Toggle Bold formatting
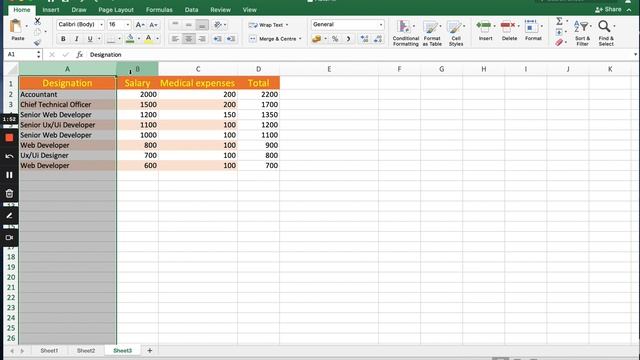640x360 pixels. (63, 39)
